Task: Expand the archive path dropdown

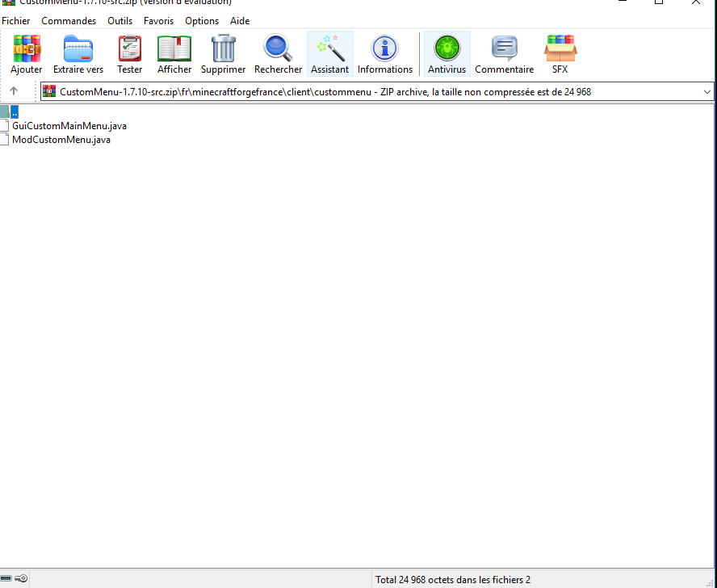Action: tap(707, 92)
